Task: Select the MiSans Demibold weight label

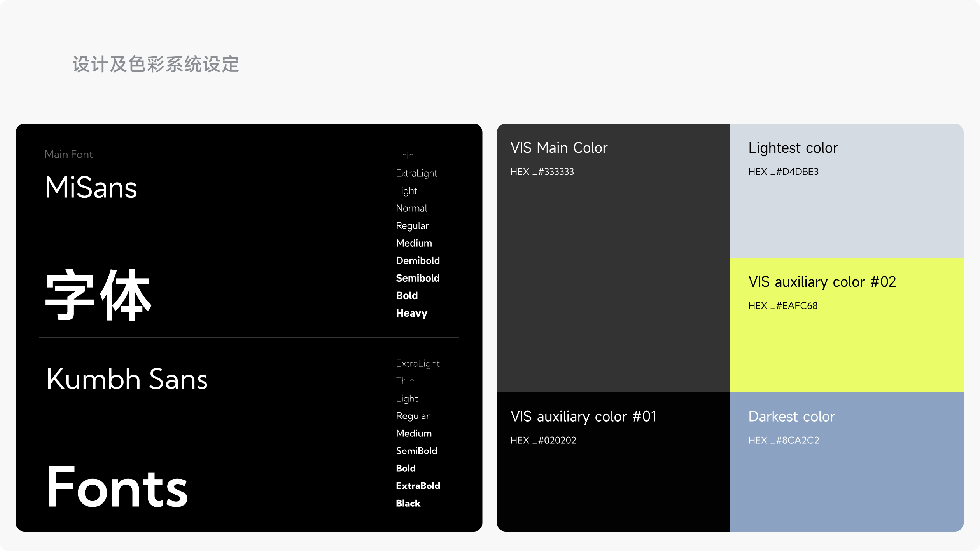Action: 418,261
